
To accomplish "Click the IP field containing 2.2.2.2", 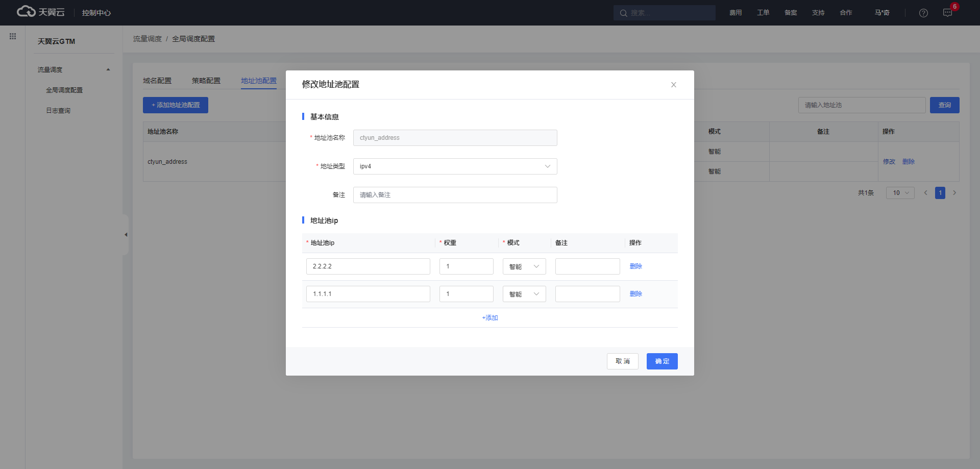I will click(x=368, y=266).
